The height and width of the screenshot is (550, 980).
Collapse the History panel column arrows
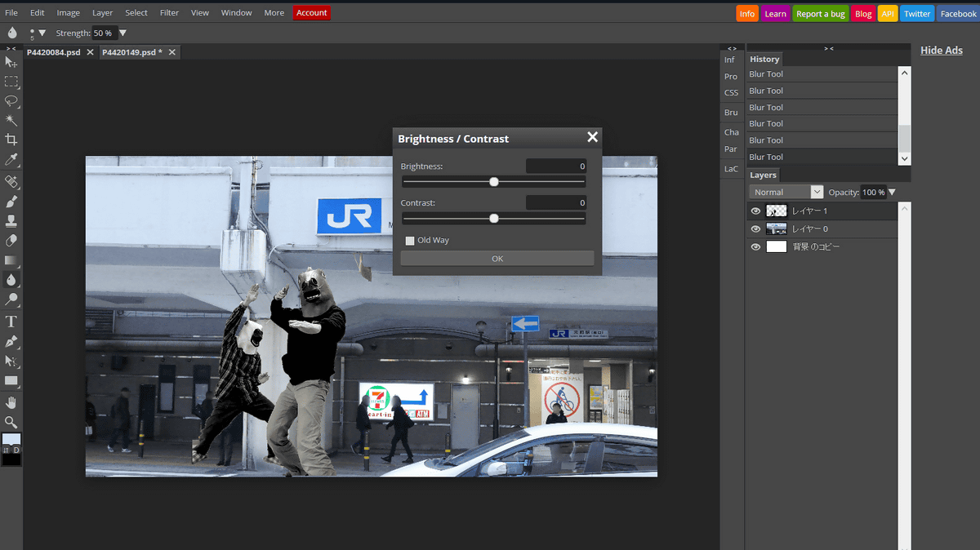(x=829, y=48)
